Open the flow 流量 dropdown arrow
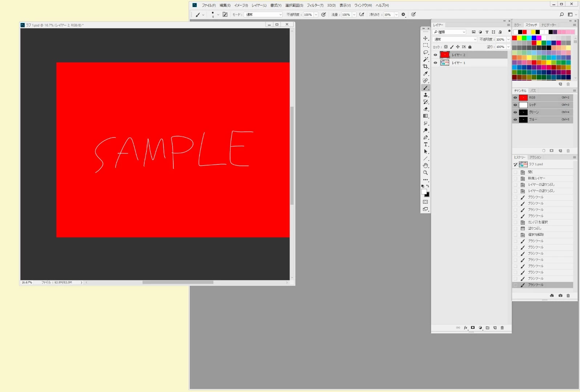Image resolution: width=580 pixels, height=392 pixels. [354, 15]
